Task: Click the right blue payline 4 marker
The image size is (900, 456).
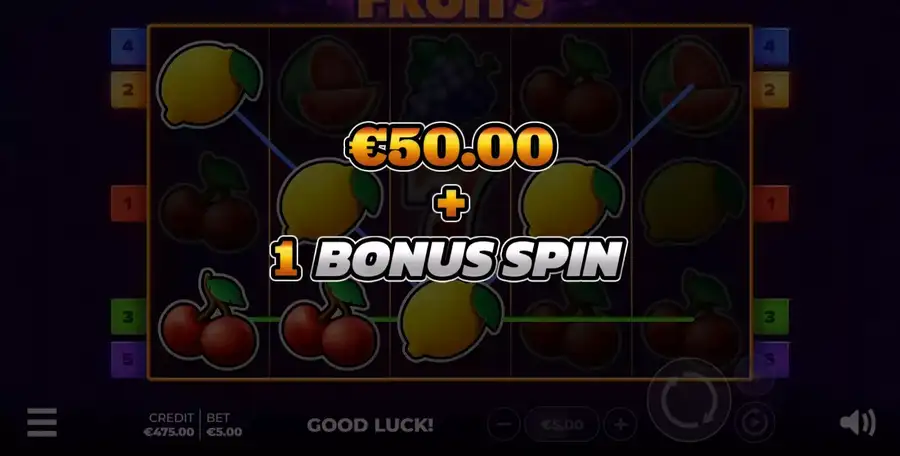Action: 771,45
